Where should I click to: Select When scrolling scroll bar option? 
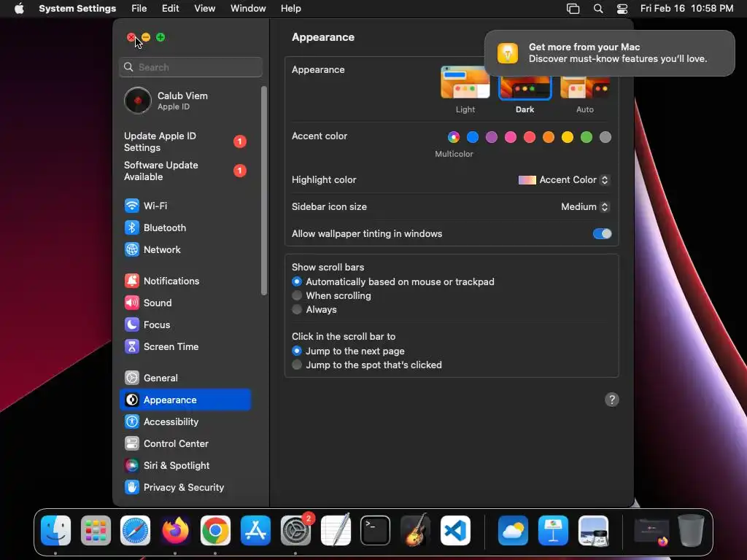click(x=297, y=295)
